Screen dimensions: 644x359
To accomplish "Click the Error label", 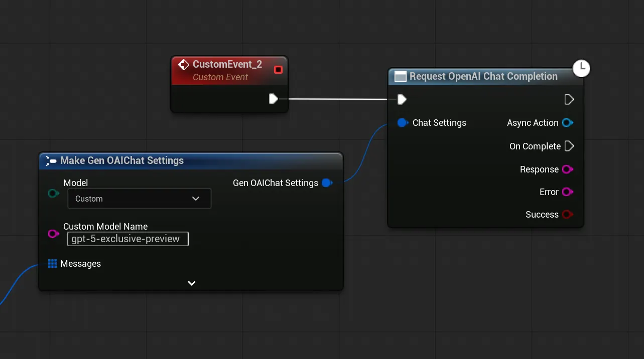I will (x=549, y=192).
